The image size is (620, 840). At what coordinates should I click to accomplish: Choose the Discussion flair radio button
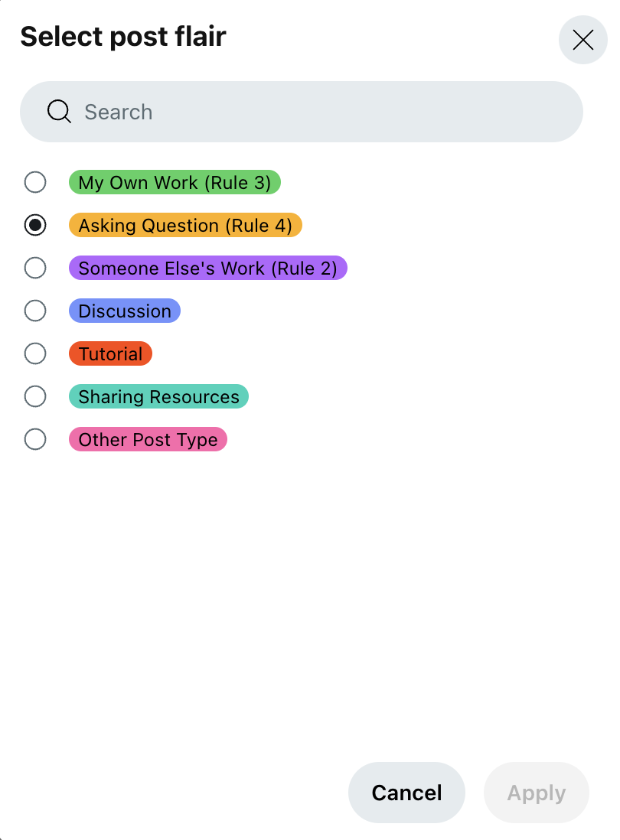click(x=35, y=311)
